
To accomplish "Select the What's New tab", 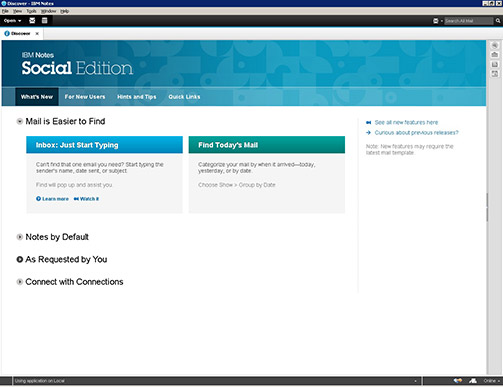I will (37, 97).
